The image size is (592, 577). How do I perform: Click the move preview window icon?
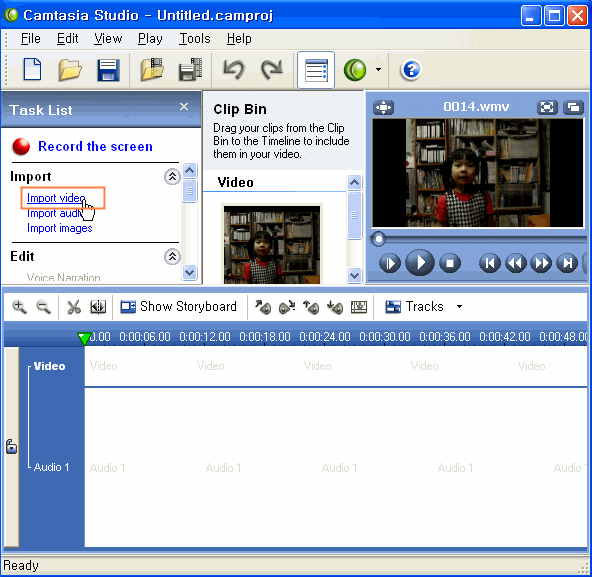(383, 108)
